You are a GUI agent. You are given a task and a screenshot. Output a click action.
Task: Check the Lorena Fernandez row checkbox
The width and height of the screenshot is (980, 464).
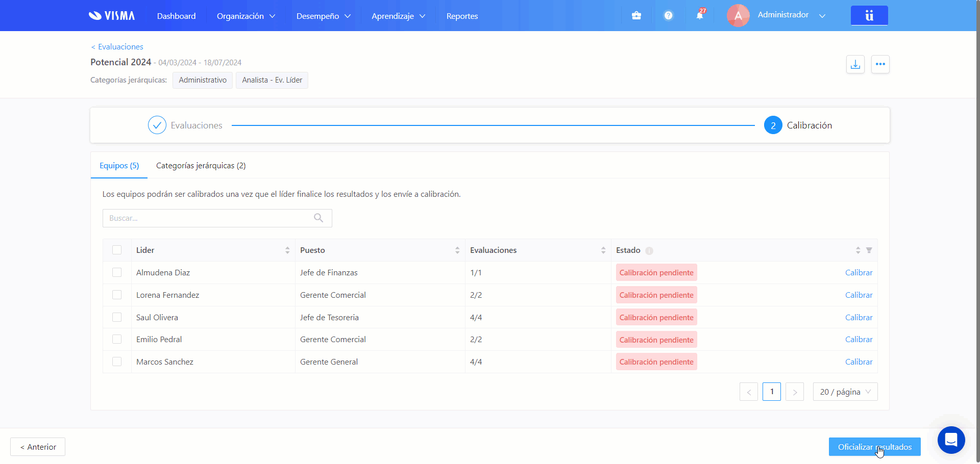(117, 295)
